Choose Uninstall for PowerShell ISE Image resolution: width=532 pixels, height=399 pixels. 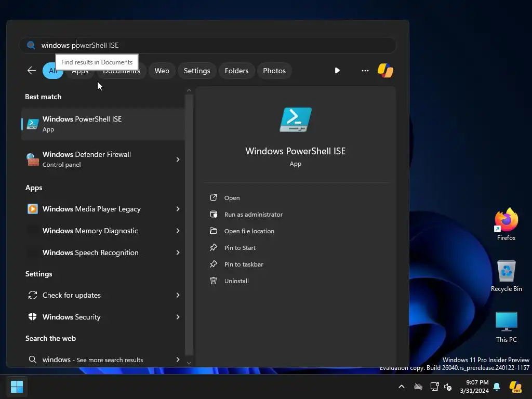pos(236,281)
